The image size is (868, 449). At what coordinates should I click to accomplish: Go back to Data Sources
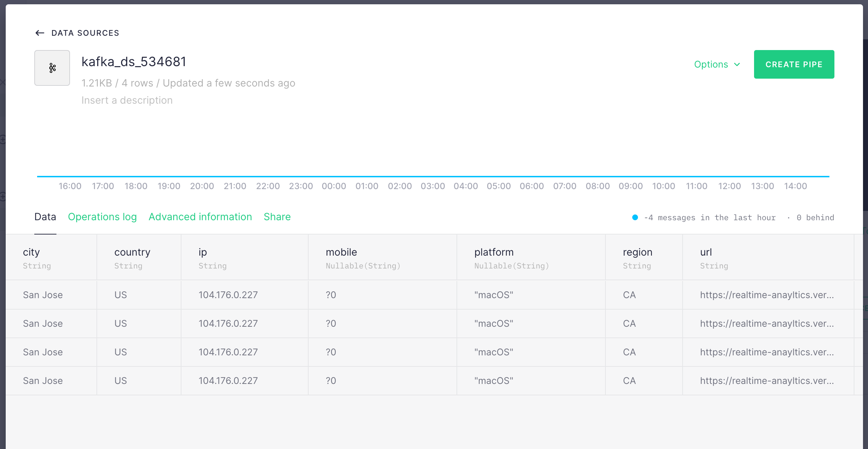85,33
